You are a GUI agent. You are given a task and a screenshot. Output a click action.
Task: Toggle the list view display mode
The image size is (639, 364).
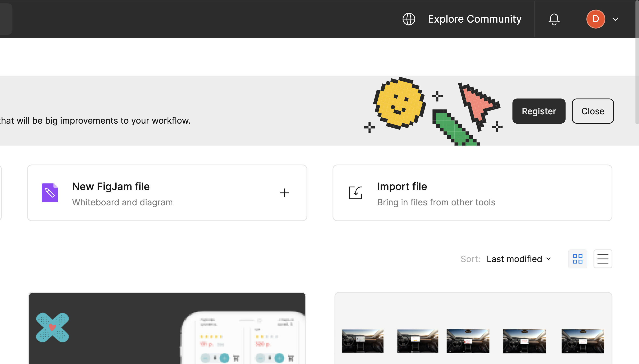click(x=603, y=259)
